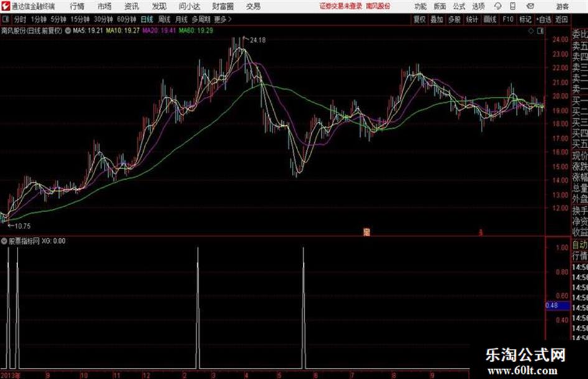Click the blue 0.48 axis value marker

(558, 306)
